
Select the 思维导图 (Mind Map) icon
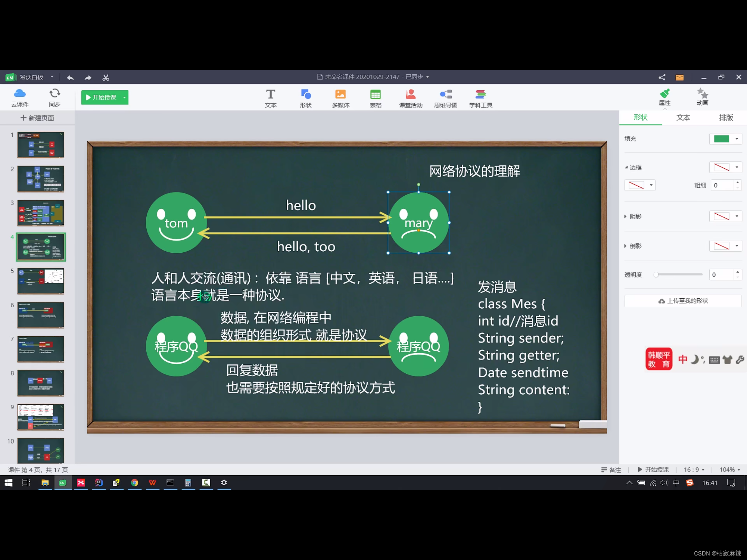pyautogui.click(x=446, y=97)
